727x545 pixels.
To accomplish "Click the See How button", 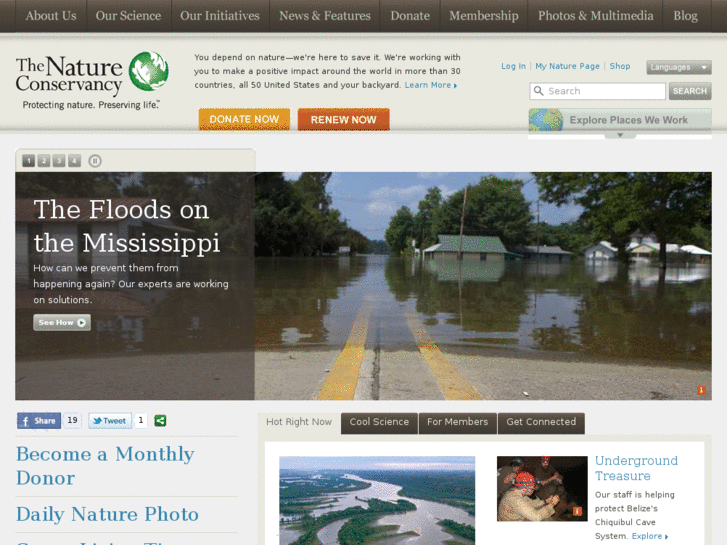I will point(62,322).
